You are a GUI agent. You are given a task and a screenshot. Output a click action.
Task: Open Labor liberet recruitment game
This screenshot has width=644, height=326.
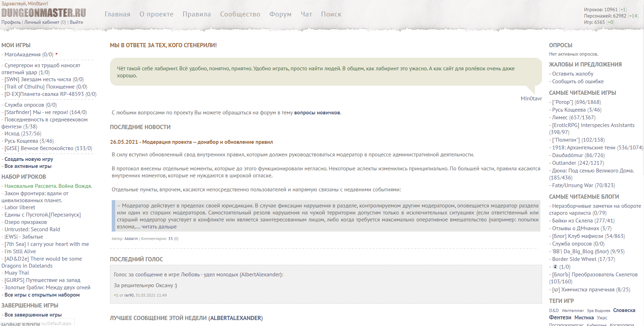[20, 207]
